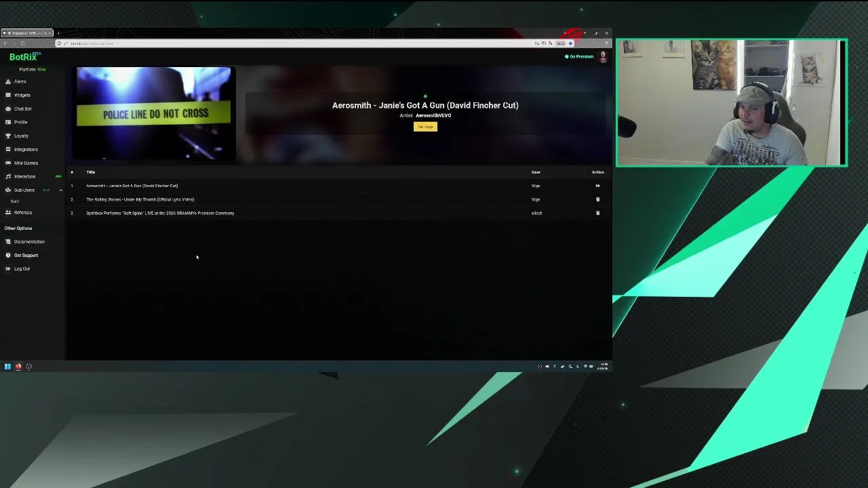Image resolution: width=868 pixels, height=488 pixels.
Task: Click the AerosmithVEVO artist name
Action: tap(433, 115)
